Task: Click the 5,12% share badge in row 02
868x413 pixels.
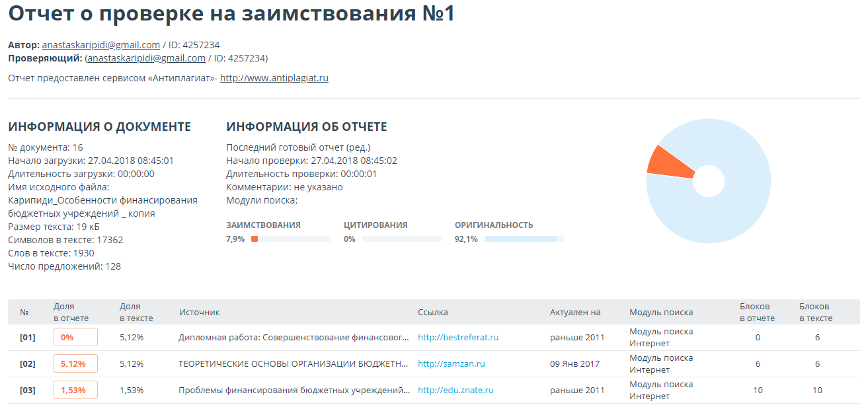Action: [x=75, y=363]
